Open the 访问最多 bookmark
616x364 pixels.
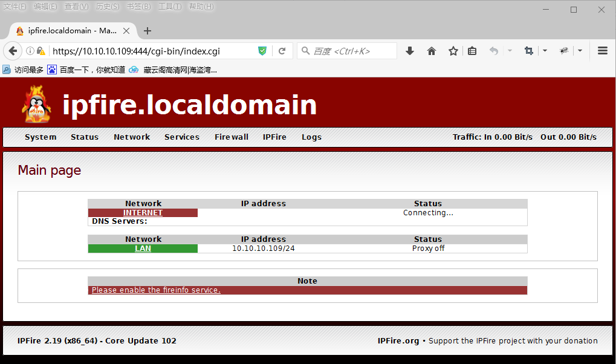23,70
